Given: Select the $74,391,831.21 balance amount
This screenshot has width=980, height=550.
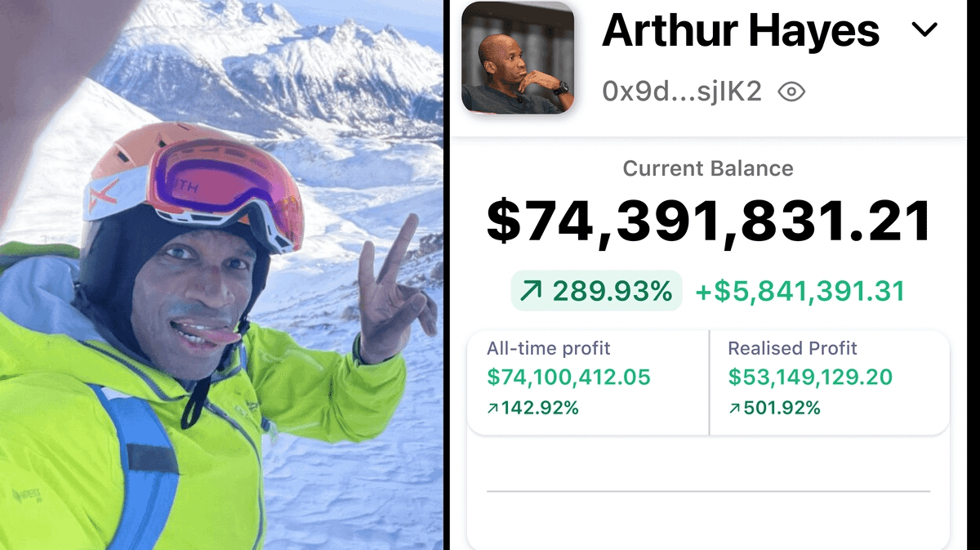Looking at the screenshot, I should point(710,221).
